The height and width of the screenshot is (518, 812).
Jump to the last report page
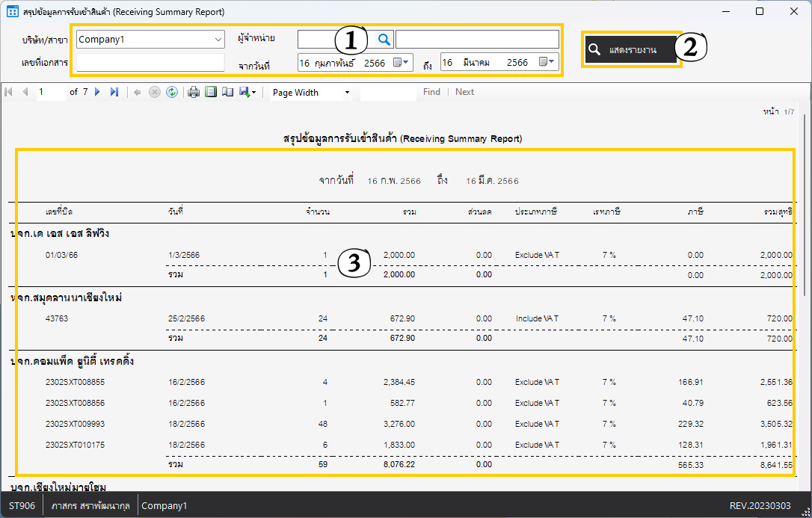(x=114, y=92)
